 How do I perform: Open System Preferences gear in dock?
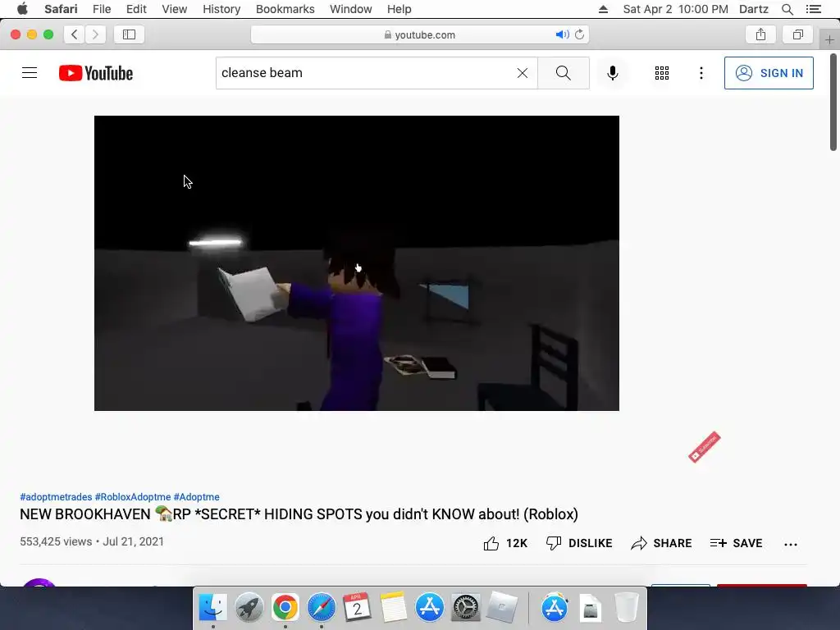466,608
